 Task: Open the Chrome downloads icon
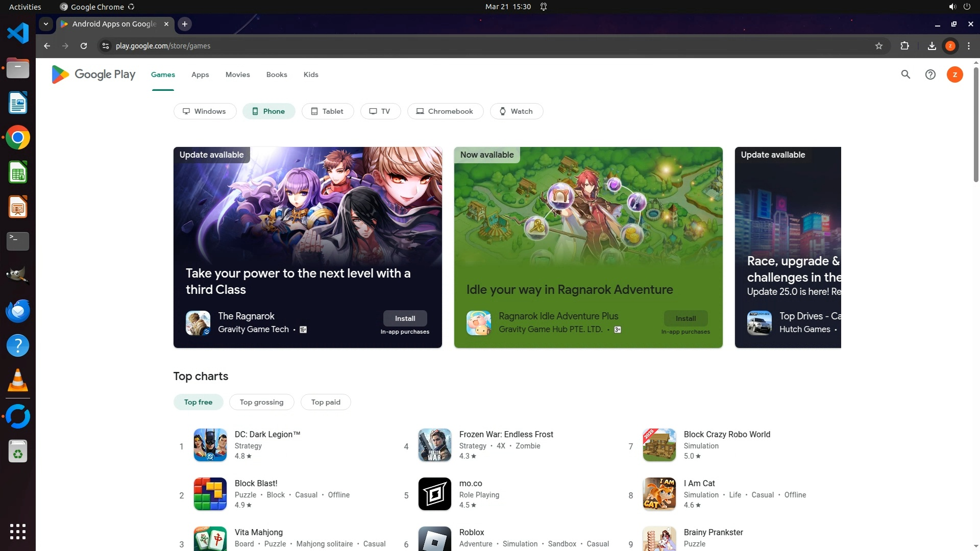click(x=932, y=46)
